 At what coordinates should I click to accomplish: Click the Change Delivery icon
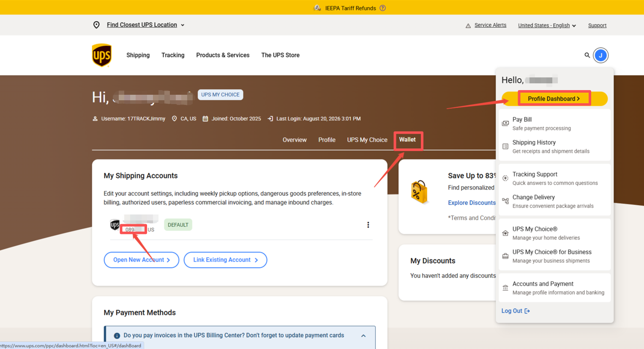coord(505,201)
